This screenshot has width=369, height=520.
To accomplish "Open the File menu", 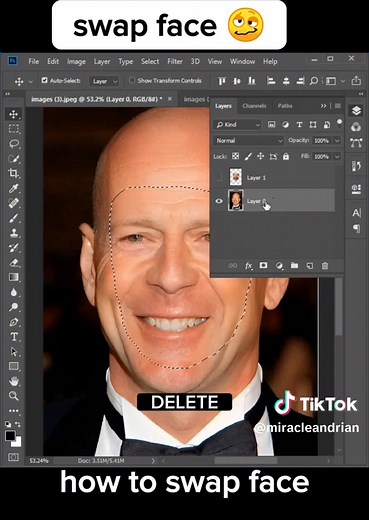I will point(34,61).
